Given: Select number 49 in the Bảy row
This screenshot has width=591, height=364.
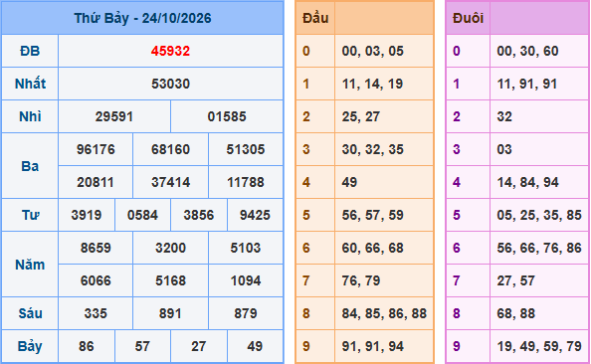Looking at the screenshot, I should tap(255, 346).
